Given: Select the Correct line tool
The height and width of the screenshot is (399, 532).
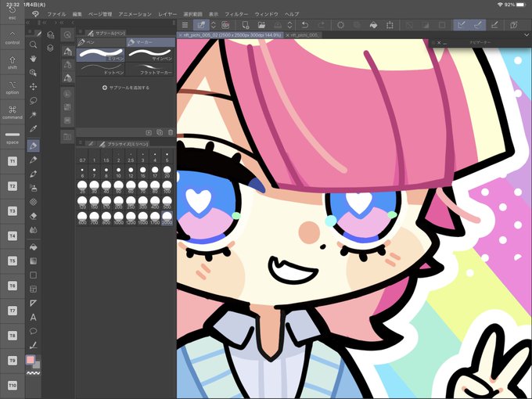Looking at the screenshot, I should pos(33,345).
